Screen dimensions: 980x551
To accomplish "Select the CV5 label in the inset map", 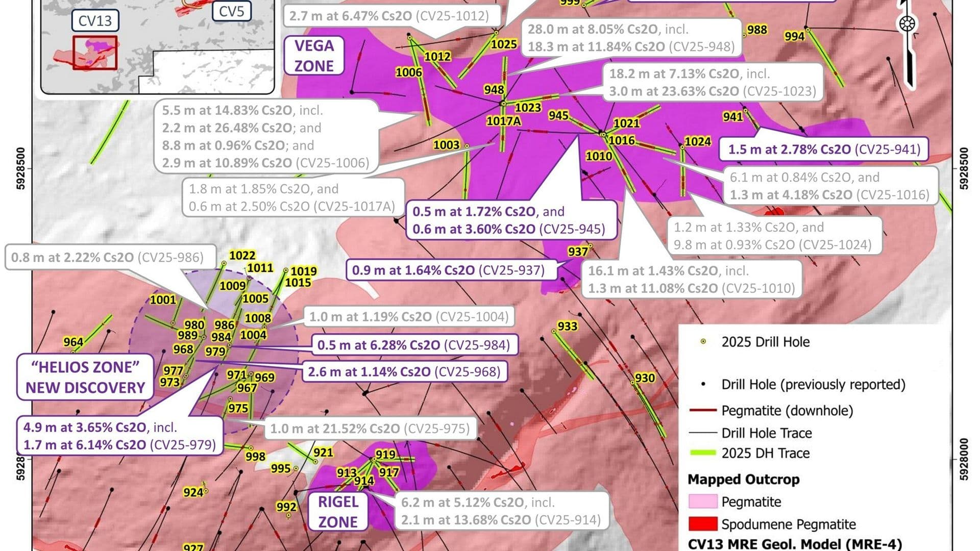I will point(231,10).
